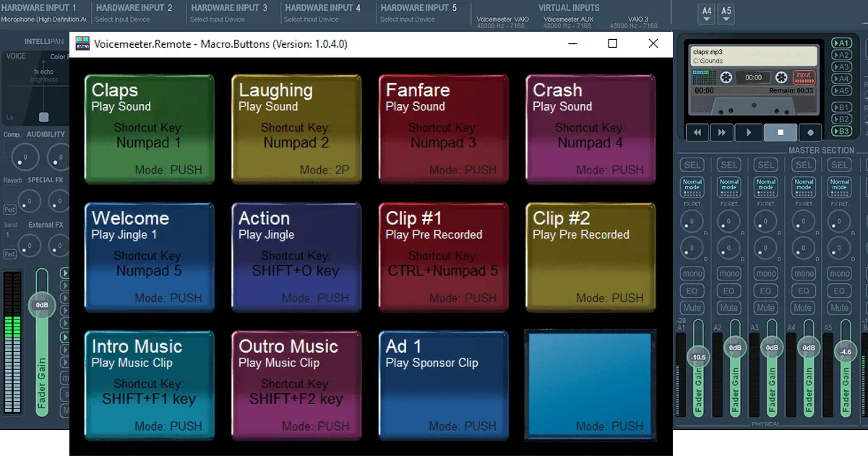This screenshot has height=456, width=868.
Task: Enable Mute on the first Master Section strip
Action: pyautogui.click(x=692, y=308)
